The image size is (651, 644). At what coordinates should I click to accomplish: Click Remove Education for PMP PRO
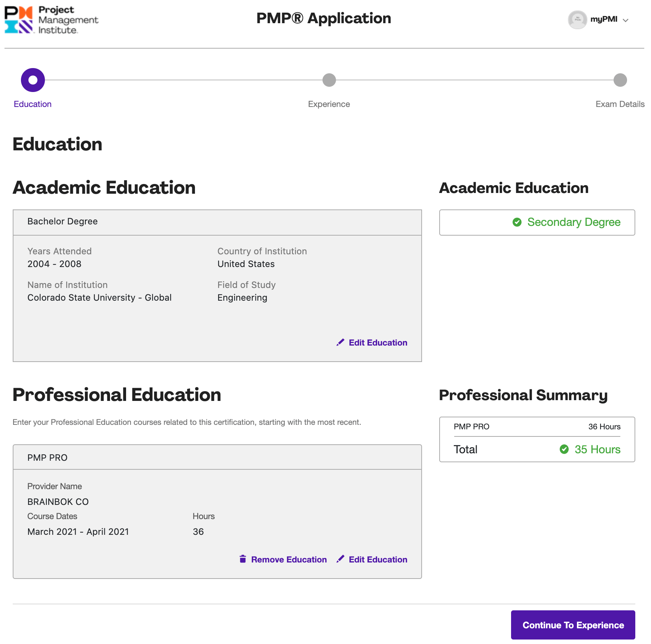[x=288, y=559]
